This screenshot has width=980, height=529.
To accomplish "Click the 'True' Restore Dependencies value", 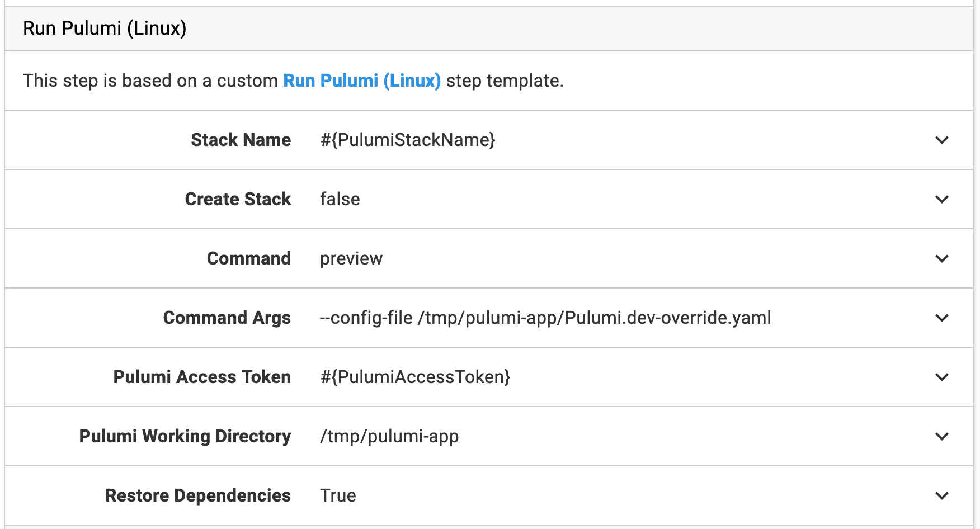I will point(338,495).
